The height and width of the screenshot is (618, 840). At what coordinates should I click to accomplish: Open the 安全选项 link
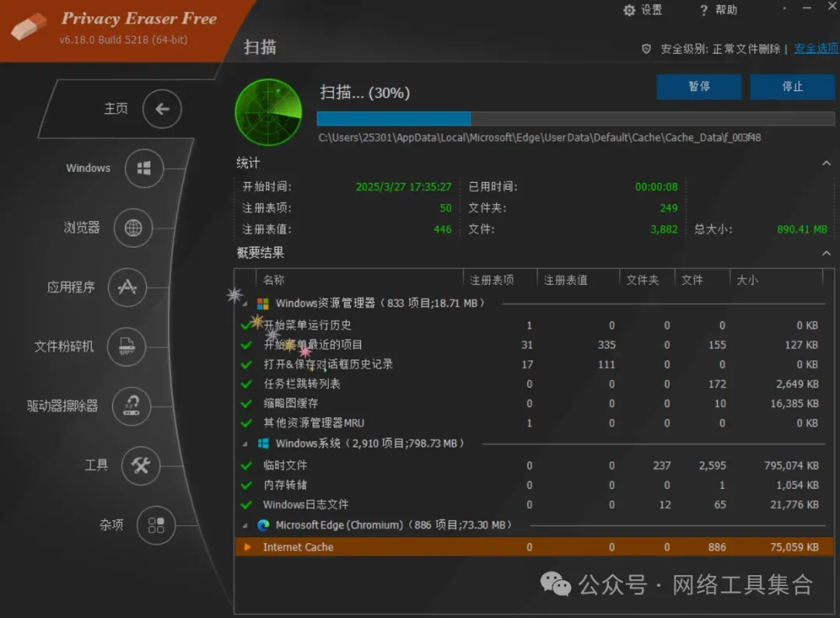pyautogui.click(x=817, y=49)
